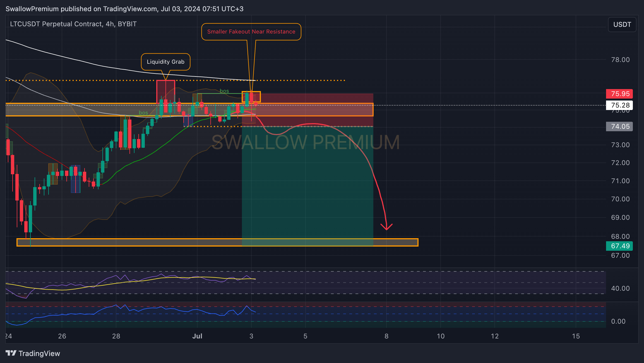This screenshot has width=644, height=363.
Task: Click the green 67.49 target price label
Action: (619, 246)
